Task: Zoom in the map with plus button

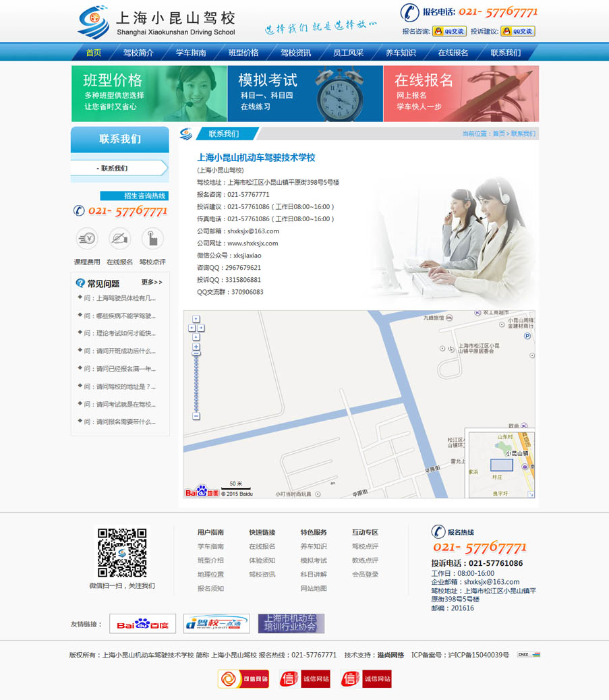Action: [196, 347]
